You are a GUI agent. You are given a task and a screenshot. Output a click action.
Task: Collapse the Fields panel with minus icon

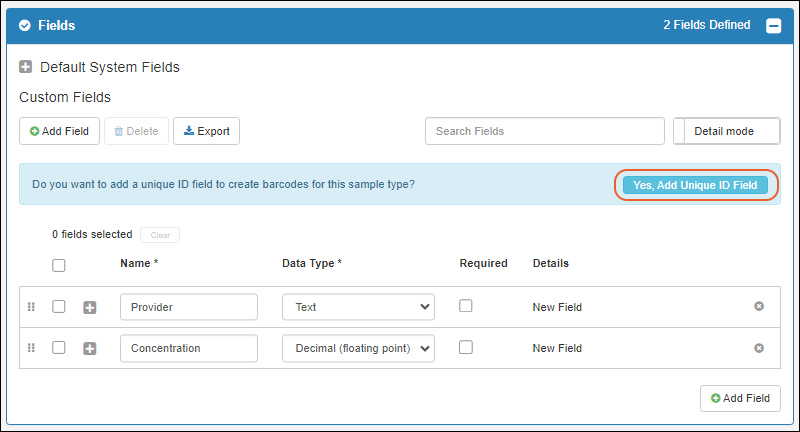click(773, 26)
